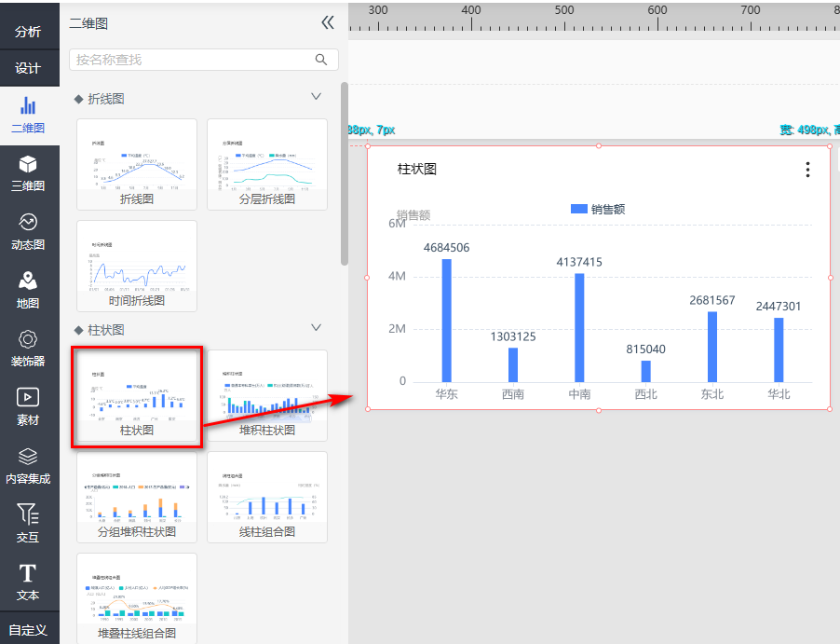Switch to the 分析 tab

28,32
